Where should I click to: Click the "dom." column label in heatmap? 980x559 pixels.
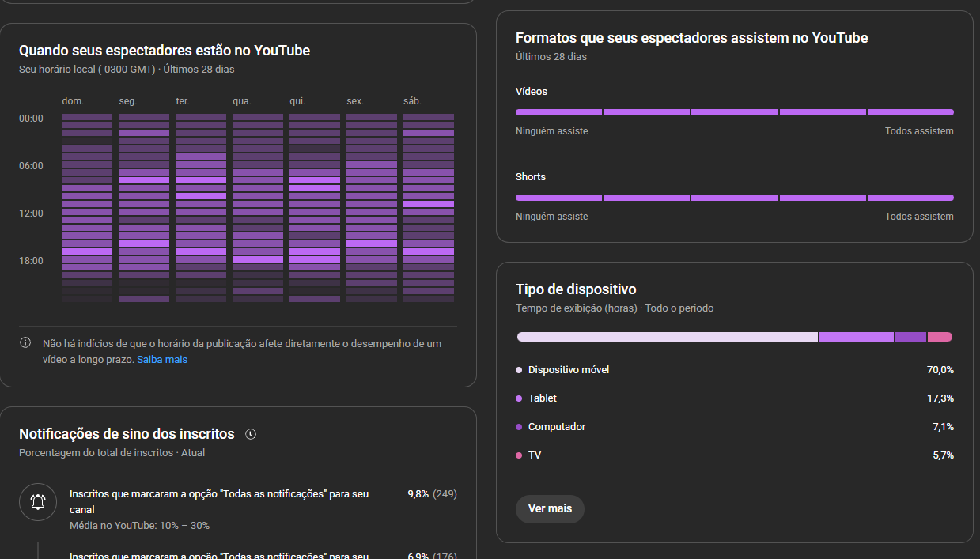coord(73,101)
